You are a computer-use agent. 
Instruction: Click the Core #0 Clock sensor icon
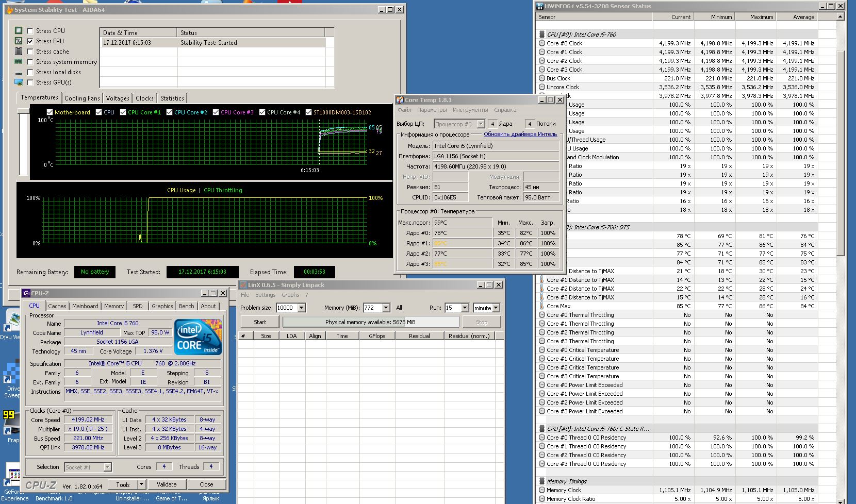[542, 43]
